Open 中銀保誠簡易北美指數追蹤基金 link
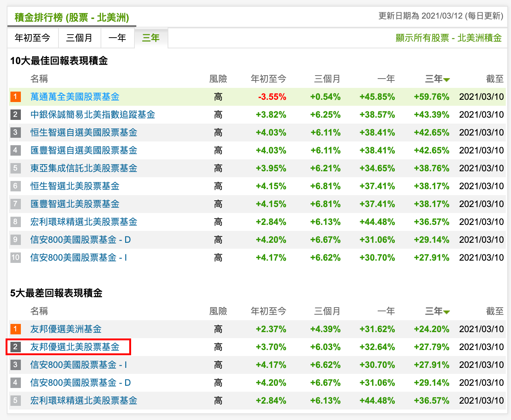 (93, 115)
